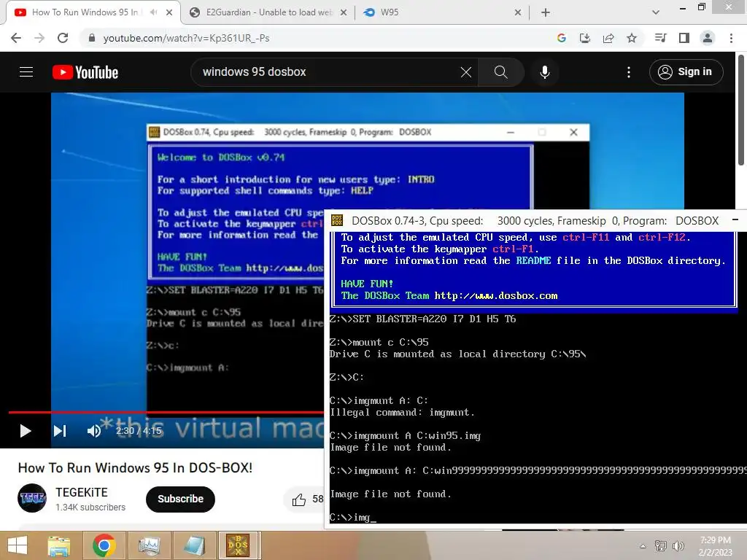Sign in to YouTube

click(x=686, y=72)
